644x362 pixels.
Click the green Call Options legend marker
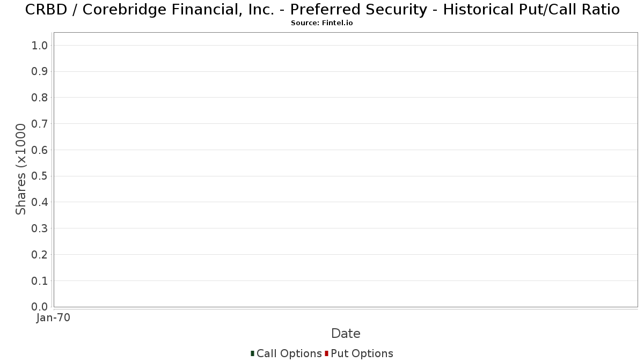252,353
